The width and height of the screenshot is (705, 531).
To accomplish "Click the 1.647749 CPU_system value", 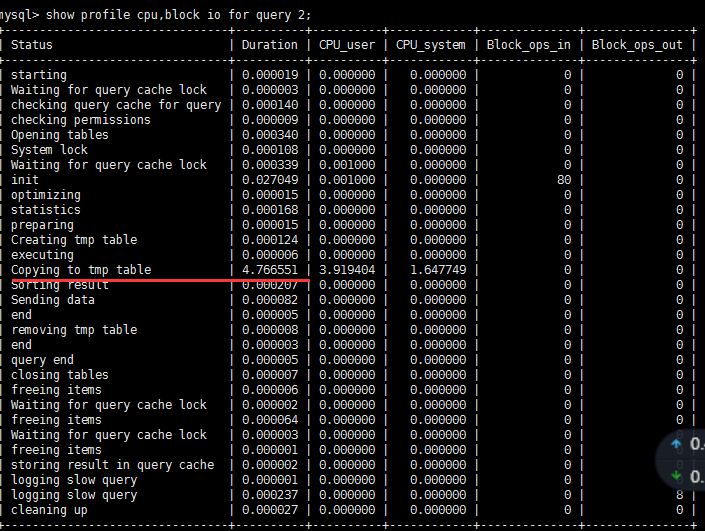I will [x=438, y=270].
